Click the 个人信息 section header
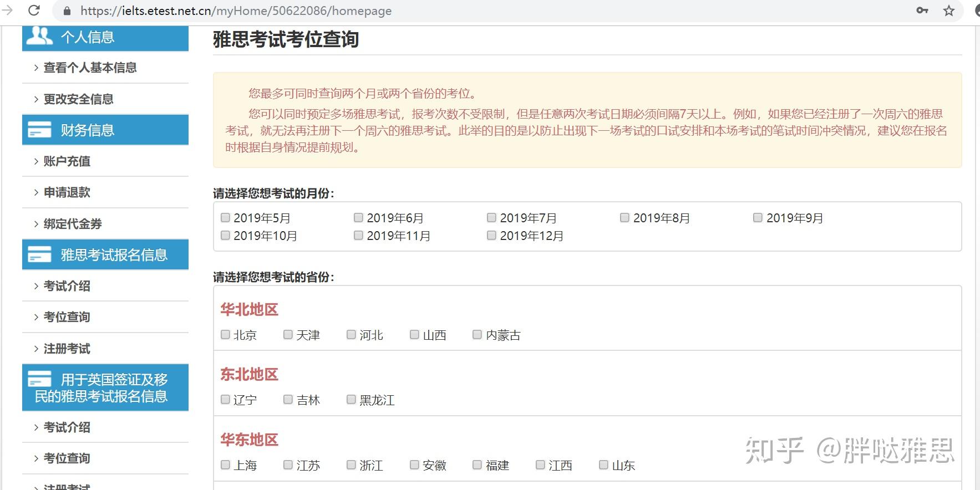 [105, 38]
